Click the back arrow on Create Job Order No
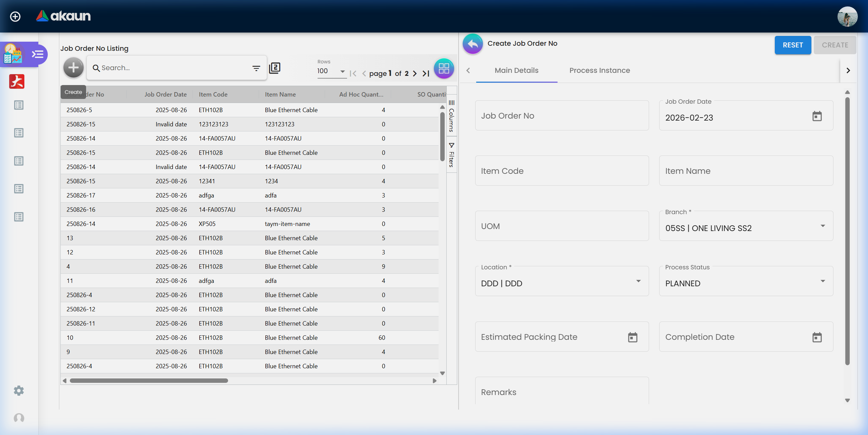Image resolution: width=868 pixels, height=435 pixels. click(472, 44)
